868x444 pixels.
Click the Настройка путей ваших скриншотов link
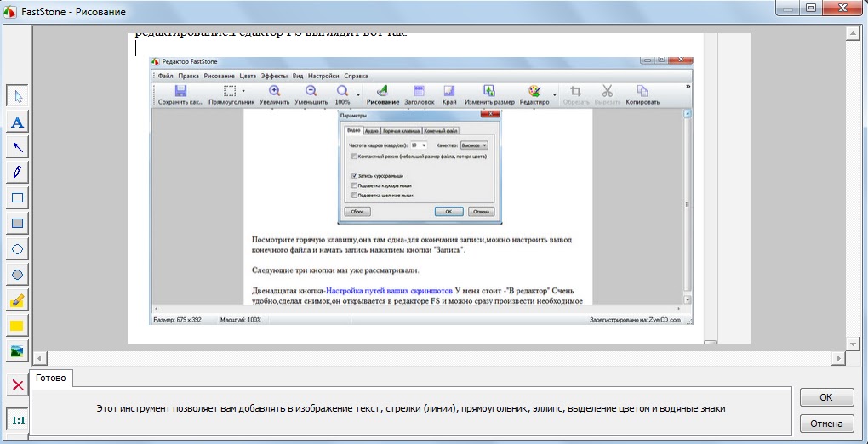pyautogui.click(x=390, y=290)
